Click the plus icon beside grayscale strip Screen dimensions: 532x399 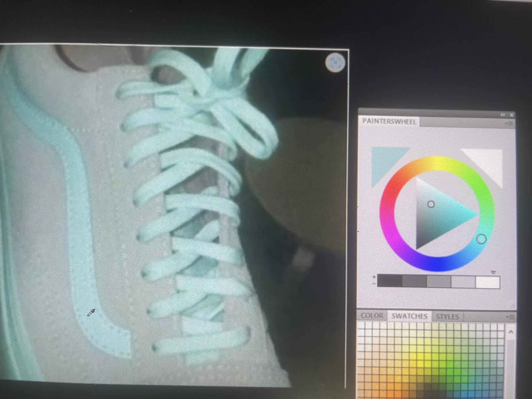click(375, 277)
